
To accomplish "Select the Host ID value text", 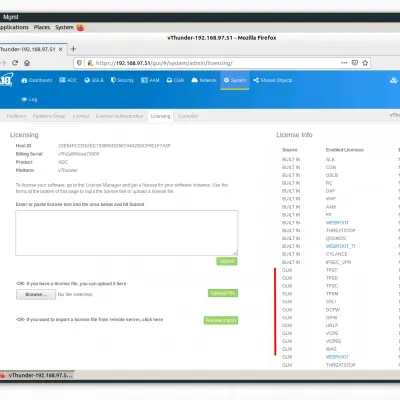I will click(x=114, y=146).
